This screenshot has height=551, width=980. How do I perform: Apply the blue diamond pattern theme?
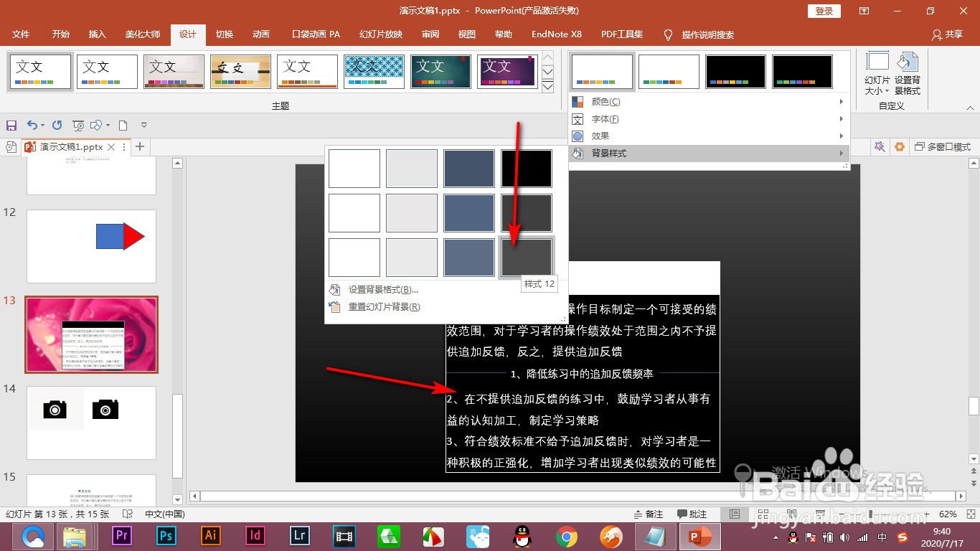374,72
